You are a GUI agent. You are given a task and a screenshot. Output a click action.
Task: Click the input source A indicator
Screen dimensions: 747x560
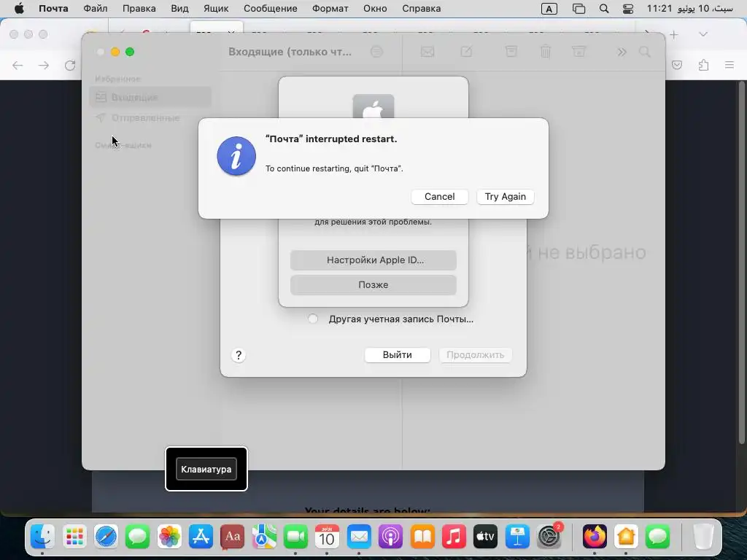549,9
